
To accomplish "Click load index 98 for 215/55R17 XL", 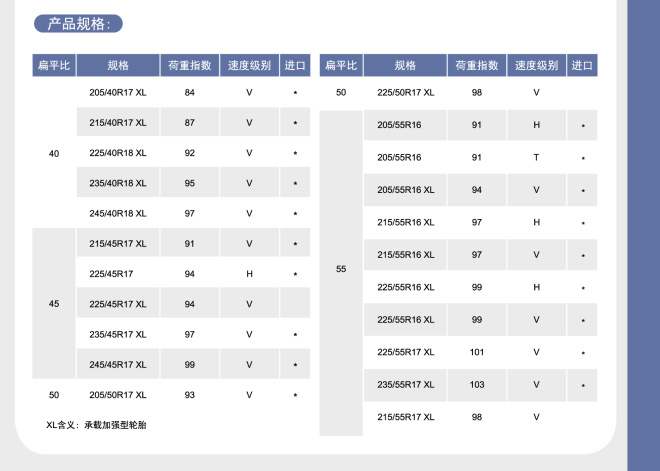I will tap(477, 417).
